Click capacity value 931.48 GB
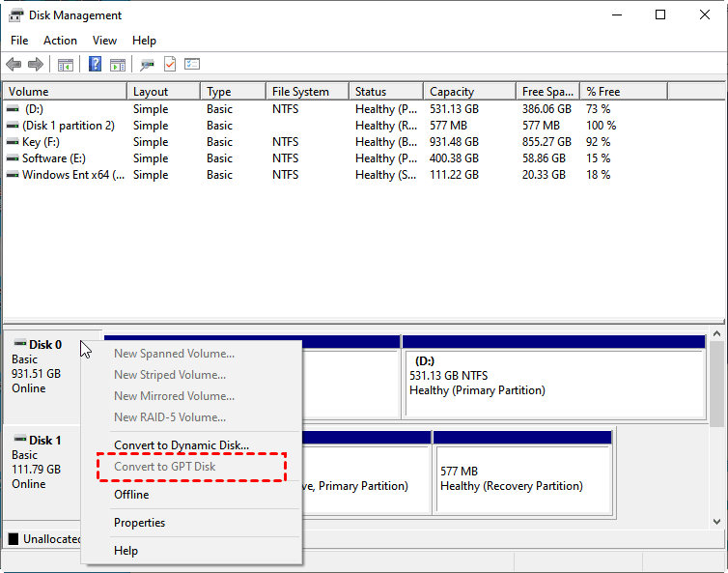728x573 pixels. coord(454,142)
